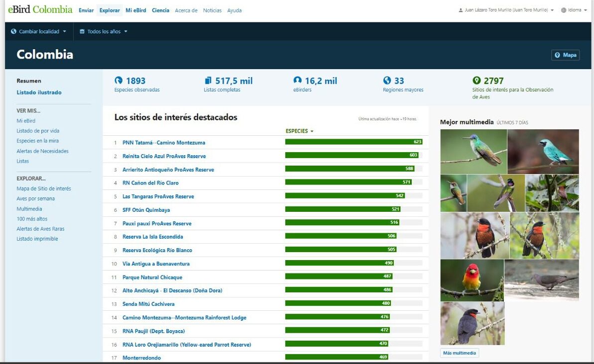Click the eBird Colombia logo
The width and height of the screenshot is (594, 364).
(40, 10)
